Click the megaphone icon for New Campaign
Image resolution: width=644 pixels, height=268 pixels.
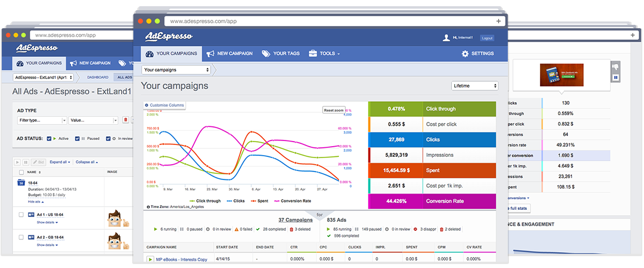point(210,54)
